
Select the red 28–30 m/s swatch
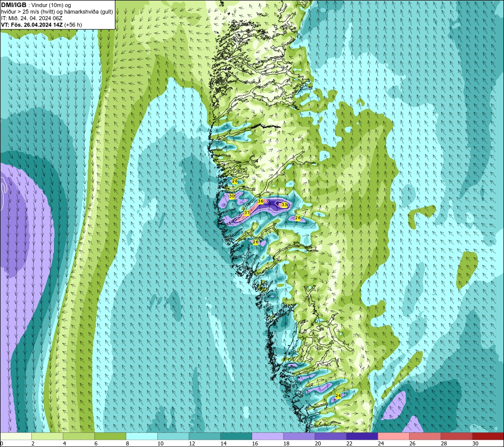point(457,436)
